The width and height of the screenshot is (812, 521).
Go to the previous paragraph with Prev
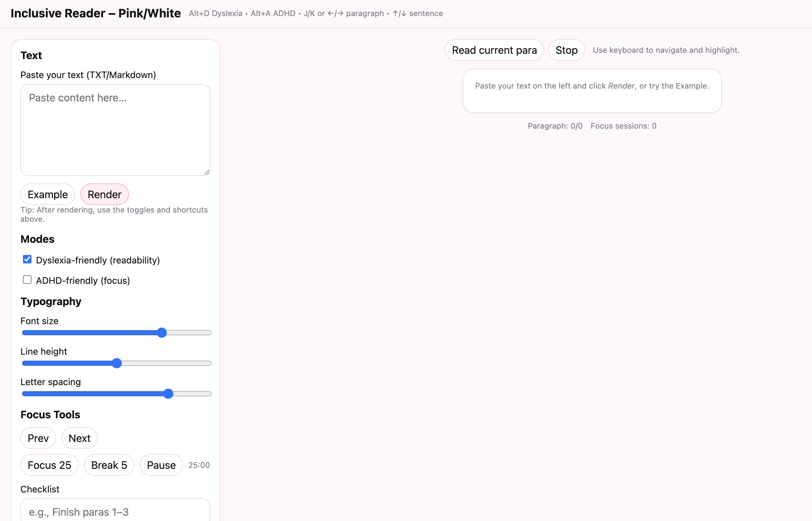coord(38,438)
